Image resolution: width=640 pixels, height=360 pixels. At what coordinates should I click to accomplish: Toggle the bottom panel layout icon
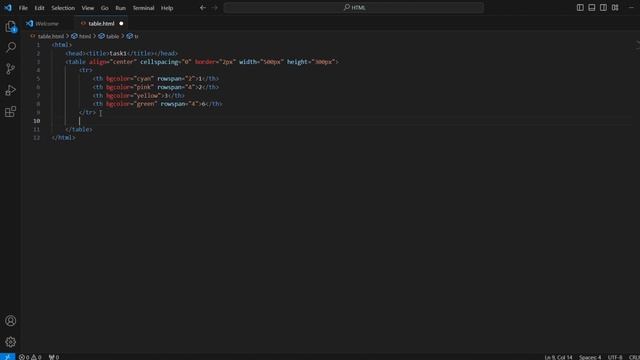point(591,7)
